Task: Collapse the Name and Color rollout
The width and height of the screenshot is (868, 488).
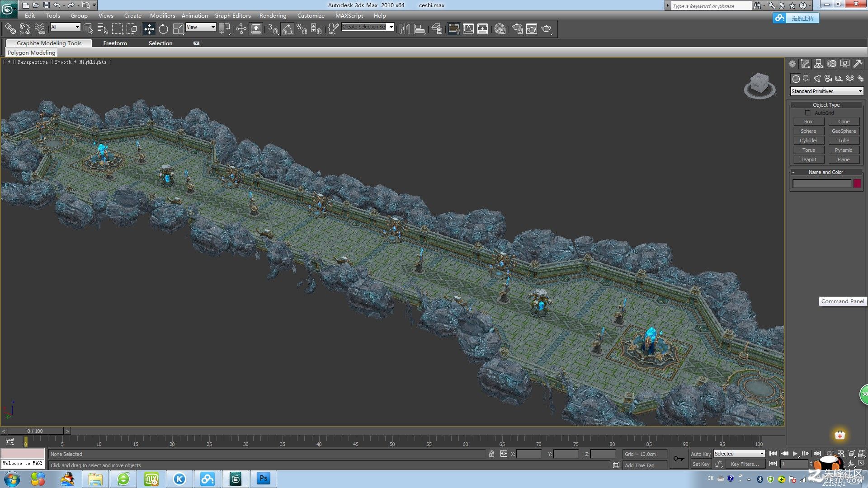Action: (826, 172)
